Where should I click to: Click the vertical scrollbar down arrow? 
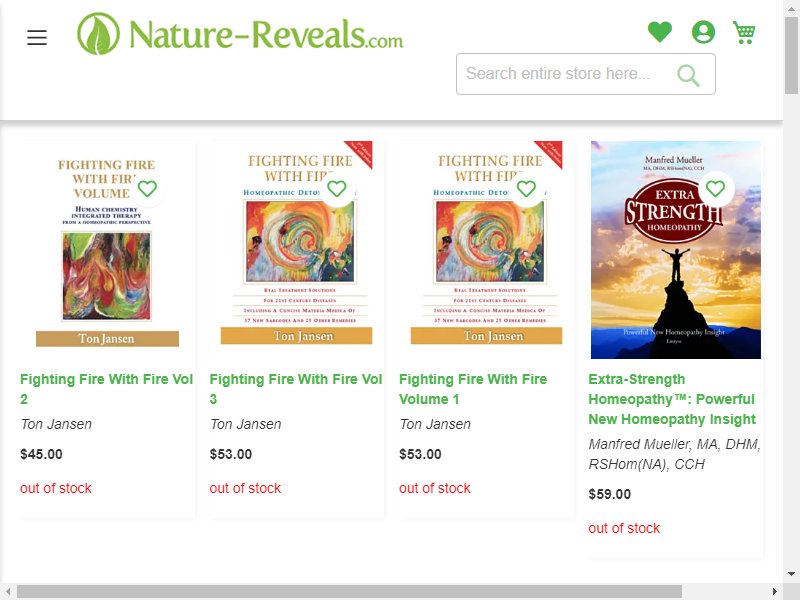(x=791, y=573)
